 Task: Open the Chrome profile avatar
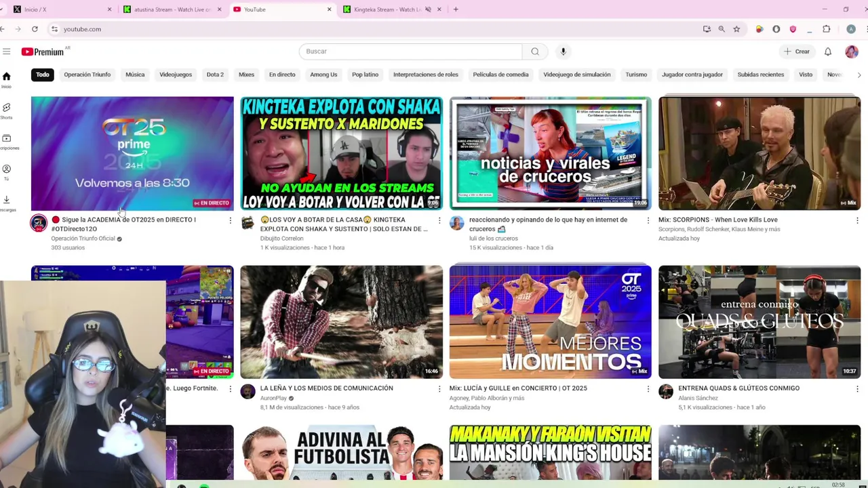coord(851,29)
